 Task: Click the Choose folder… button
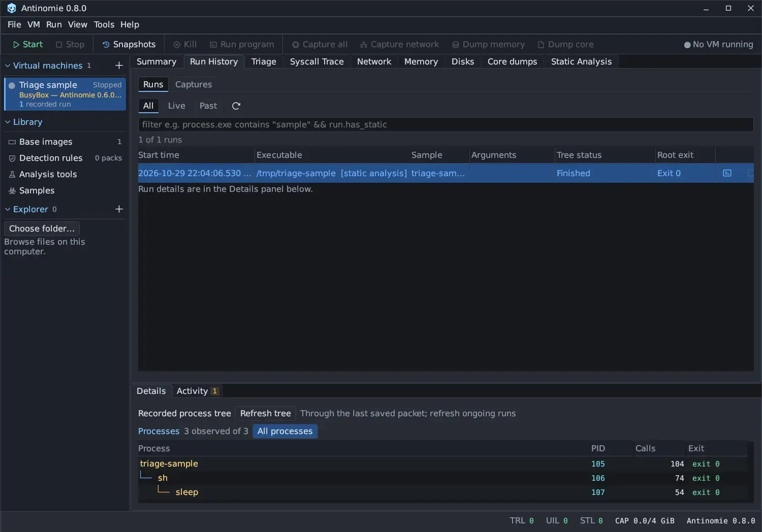[x=42, y=228]
